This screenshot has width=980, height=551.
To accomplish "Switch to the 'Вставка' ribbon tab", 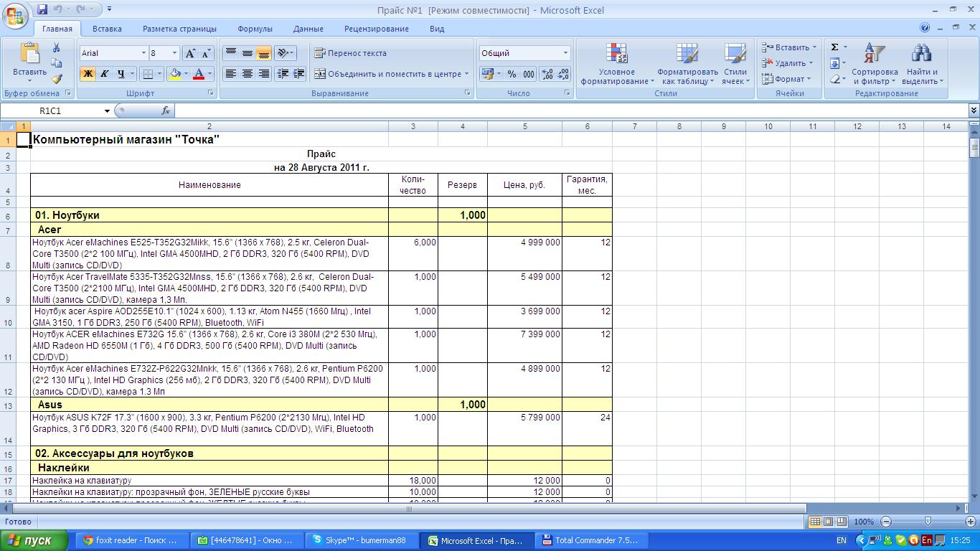I will [x=107, y=29].
